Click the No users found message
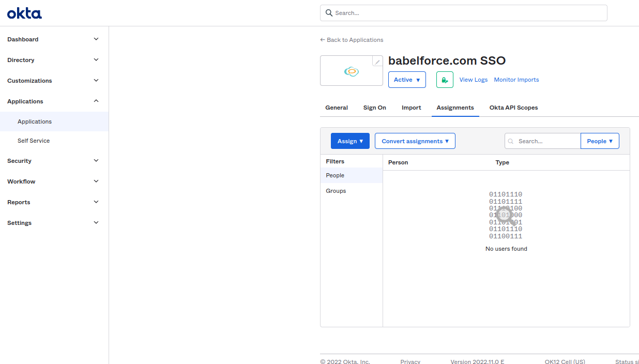Image resolution: width=639 pixels, height=364 pixels. [506, 249]
